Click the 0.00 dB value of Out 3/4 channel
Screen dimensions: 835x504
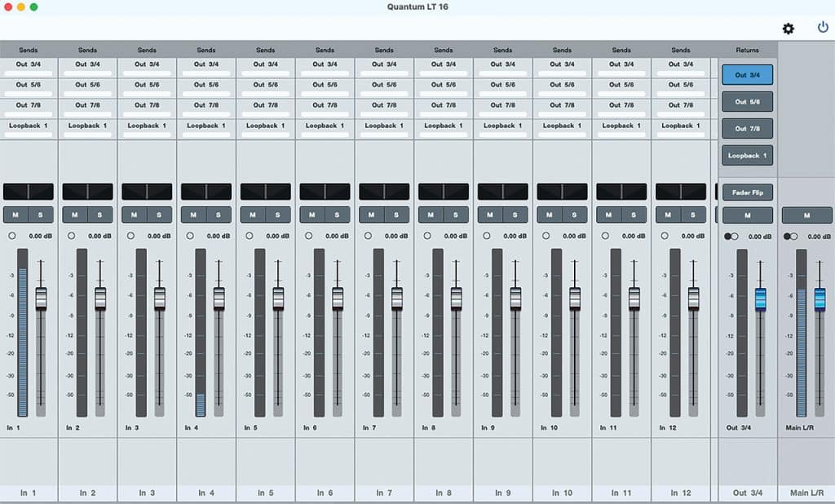760,236
